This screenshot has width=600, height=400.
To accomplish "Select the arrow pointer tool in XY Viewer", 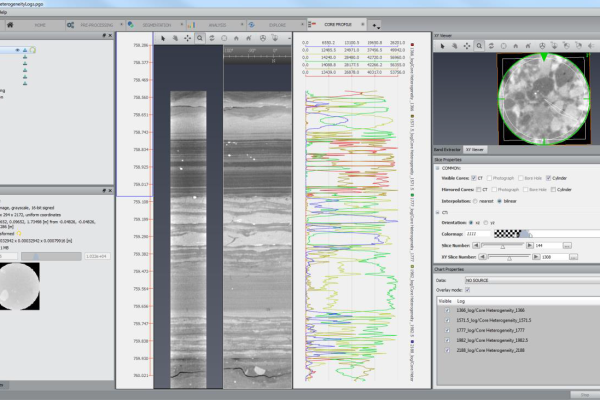I will click(x=444, y=46).
